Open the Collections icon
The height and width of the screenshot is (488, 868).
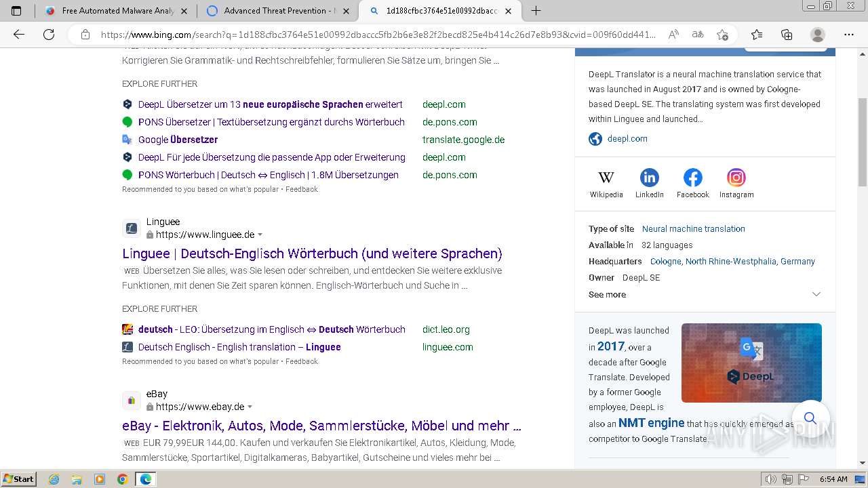pyautogui.click(x=787, y=35)
